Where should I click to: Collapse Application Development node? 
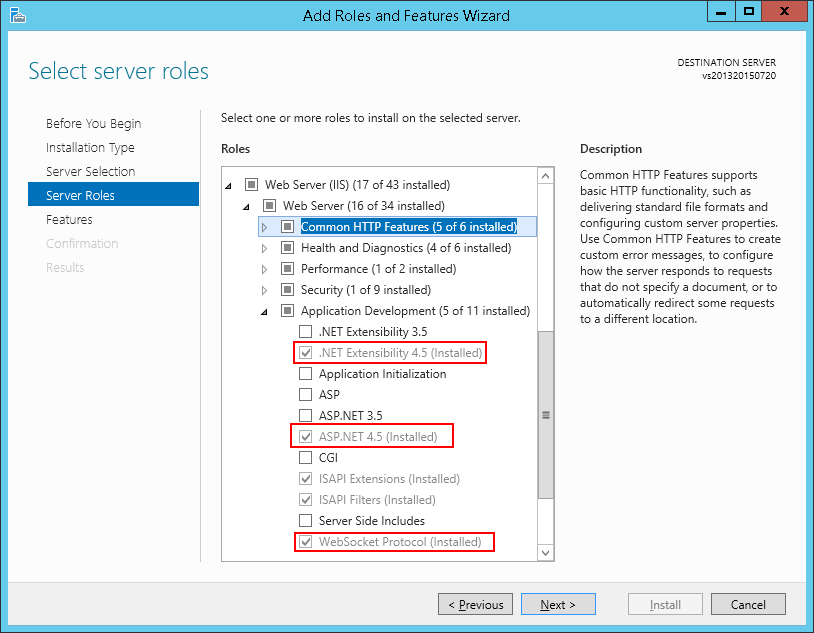tap(264, 312)
